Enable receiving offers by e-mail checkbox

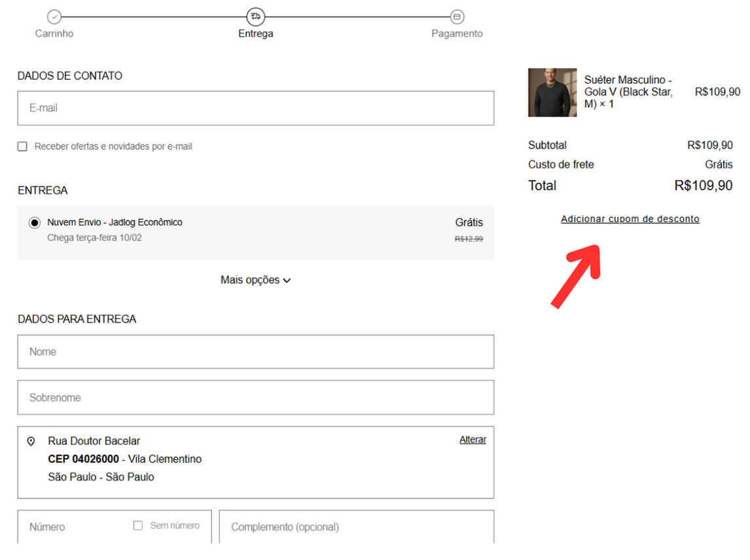coord(23,147)
